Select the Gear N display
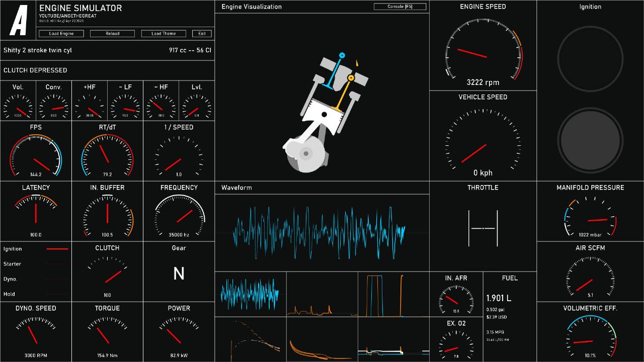 coord(179,274)
